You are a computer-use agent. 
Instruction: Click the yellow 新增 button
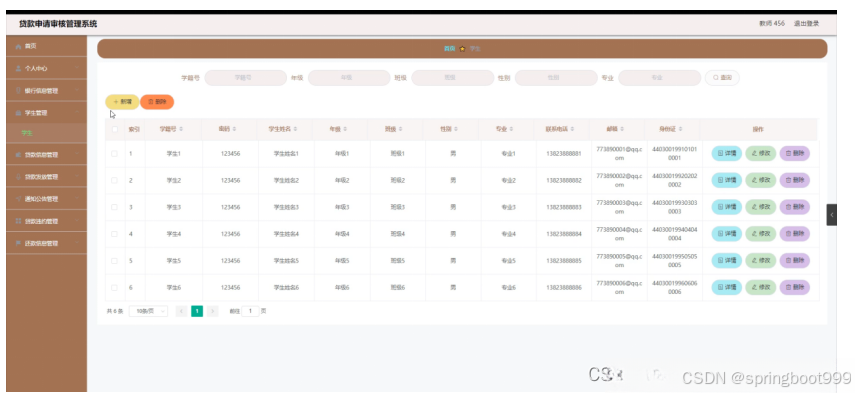[x=122, y=102]
